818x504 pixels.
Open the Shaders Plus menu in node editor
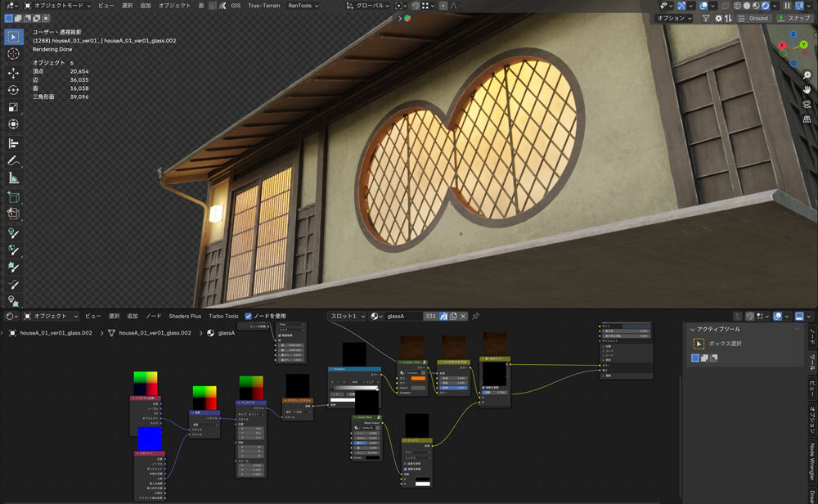pos(185,316)
